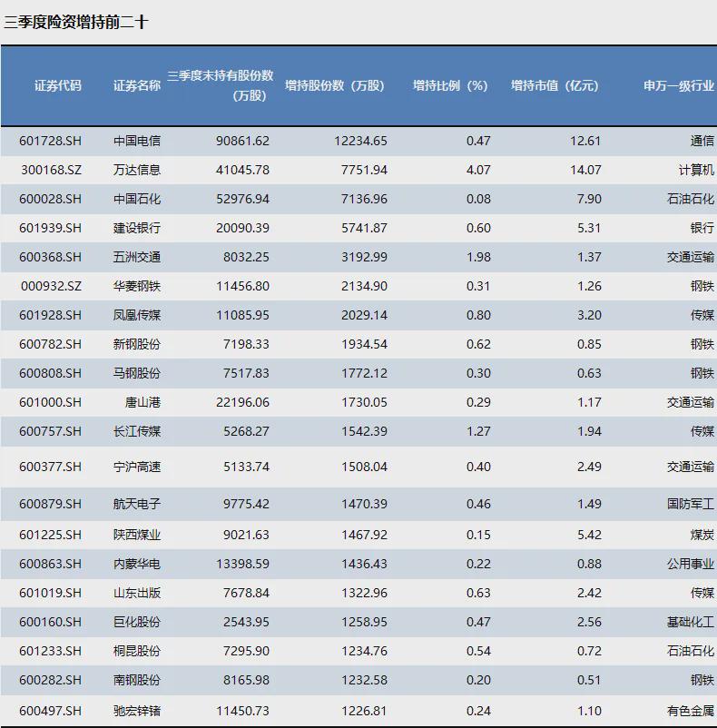
Task: Click stock code 600782.SH
Action: coord(50,344)
